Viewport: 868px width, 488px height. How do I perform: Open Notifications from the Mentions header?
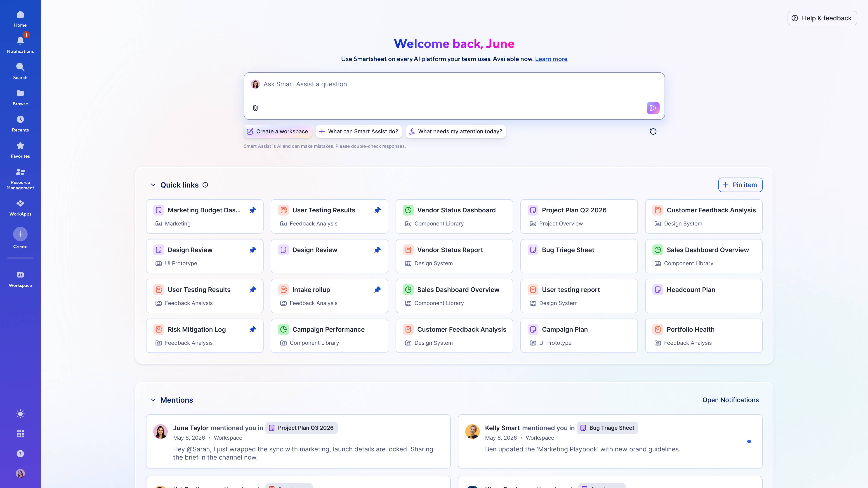tap(731, 400)
